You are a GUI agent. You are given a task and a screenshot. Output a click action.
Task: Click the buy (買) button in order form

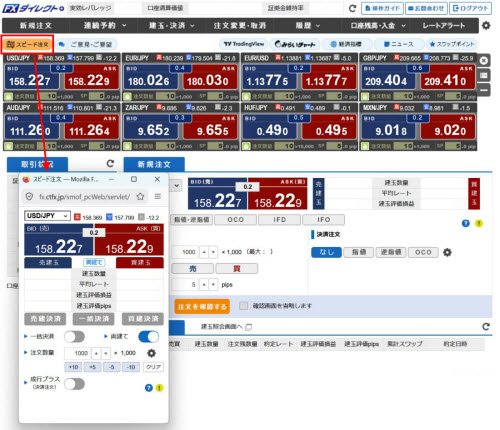(237, 268)
